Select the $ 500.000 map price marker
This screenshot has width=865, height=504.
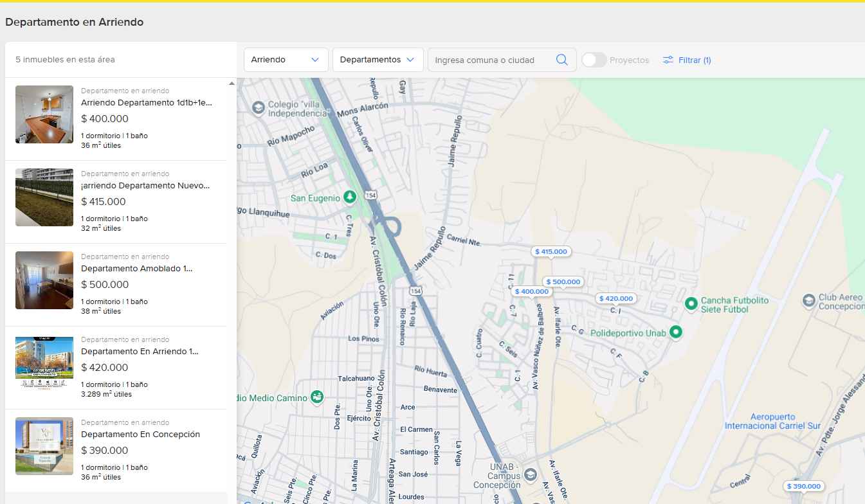click(x=563, y=282)
